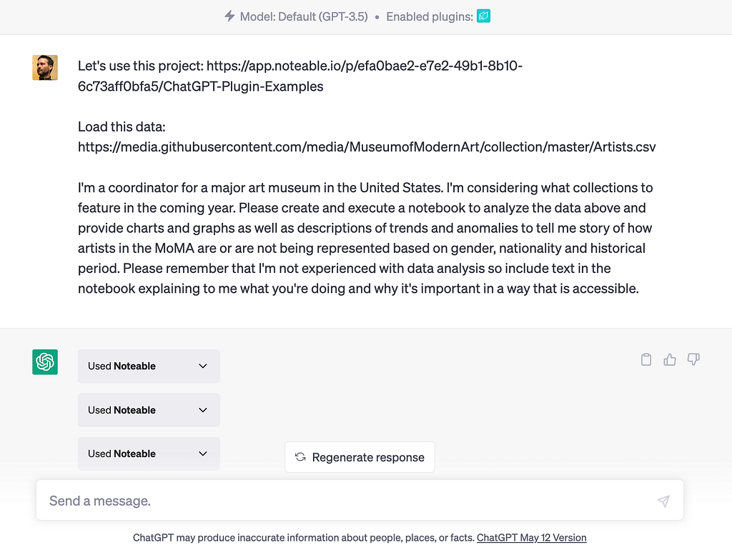This screenshot has width=732, height=560.
Task: Click the chevron on first Noteable box
Action: coord(202,366)
